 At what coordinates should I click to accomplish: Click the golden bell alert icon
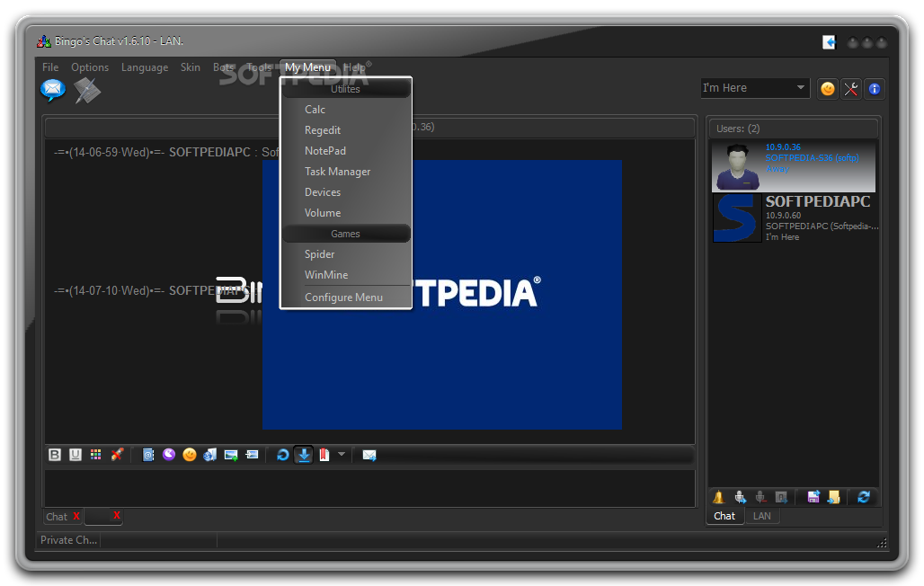(718, 497)
